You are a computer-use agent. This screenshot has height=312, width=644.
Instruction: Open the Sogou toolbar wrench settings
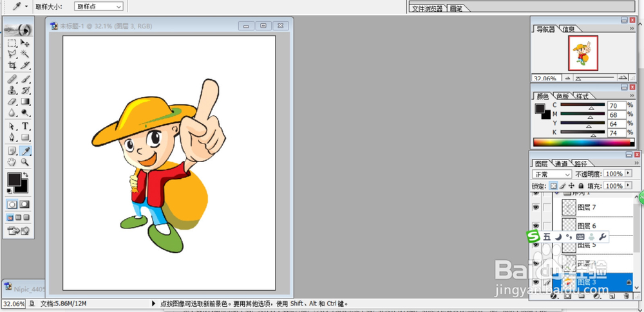coord(602,237)
